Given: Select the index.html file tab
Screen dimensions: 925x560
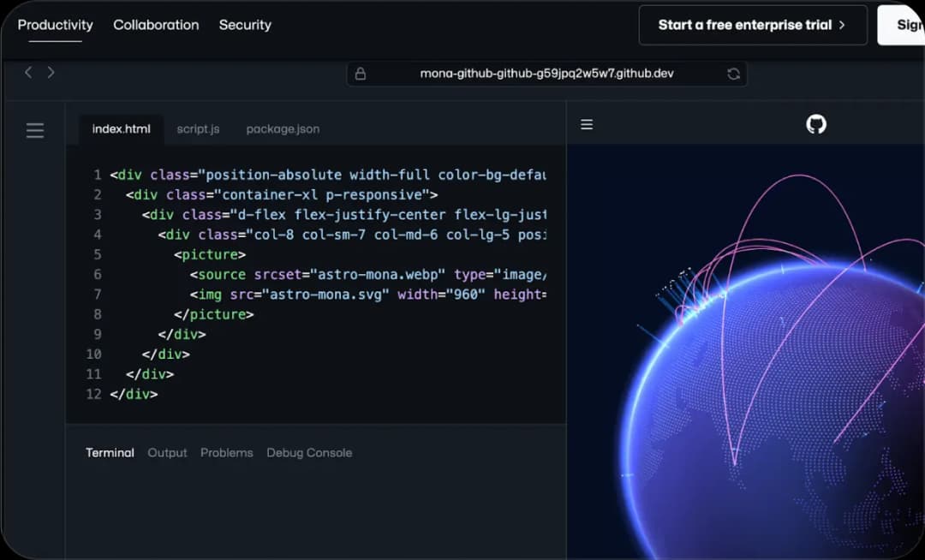Looking at the screenshot, I should (x=121, y=129).
